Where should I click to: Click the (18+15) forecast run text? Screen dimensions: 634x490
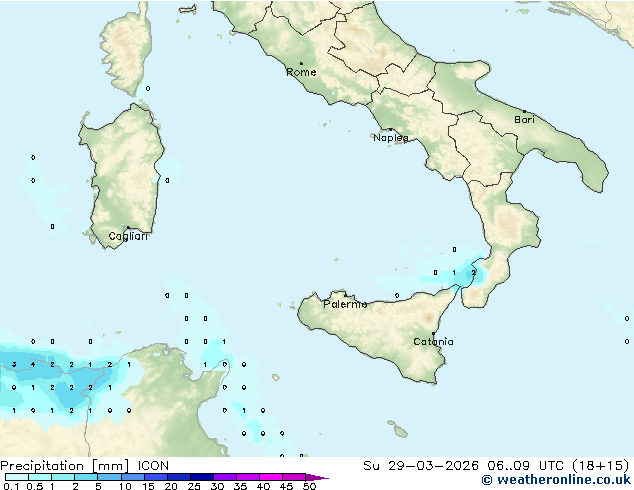600,466
